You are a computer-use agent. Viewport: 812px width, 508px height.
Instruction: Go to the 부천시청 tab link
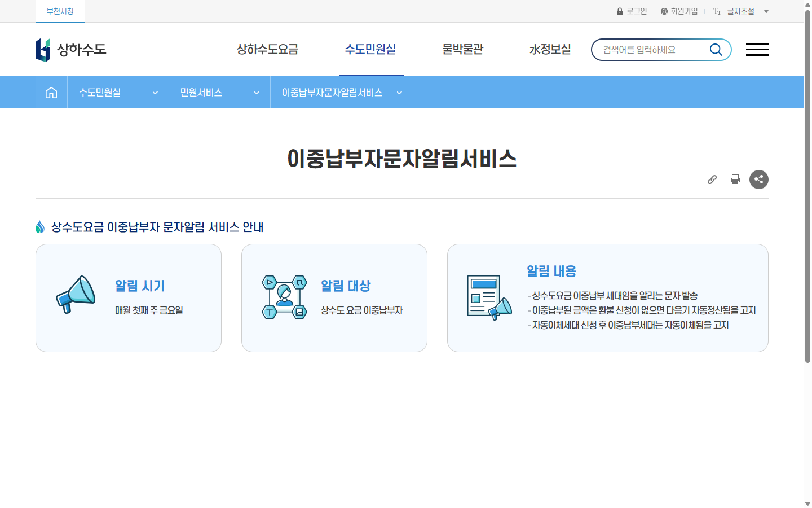pyautogui.click(x=60, y=11)
